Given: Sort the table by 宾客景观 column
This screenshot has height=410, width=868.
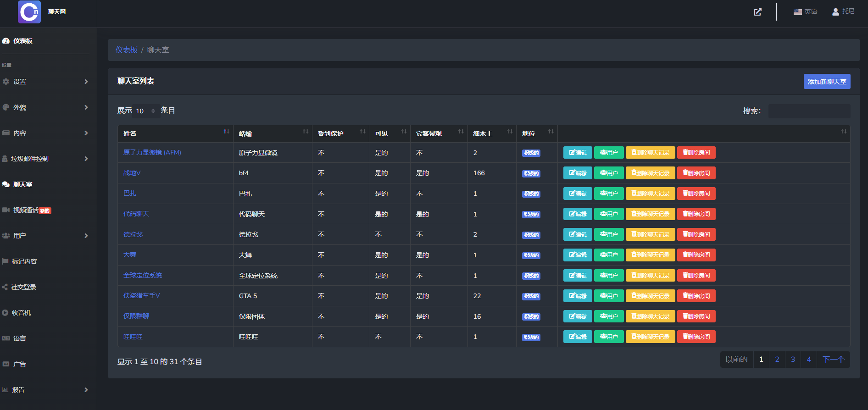Looking at the screenshot, I should point(461,132).
